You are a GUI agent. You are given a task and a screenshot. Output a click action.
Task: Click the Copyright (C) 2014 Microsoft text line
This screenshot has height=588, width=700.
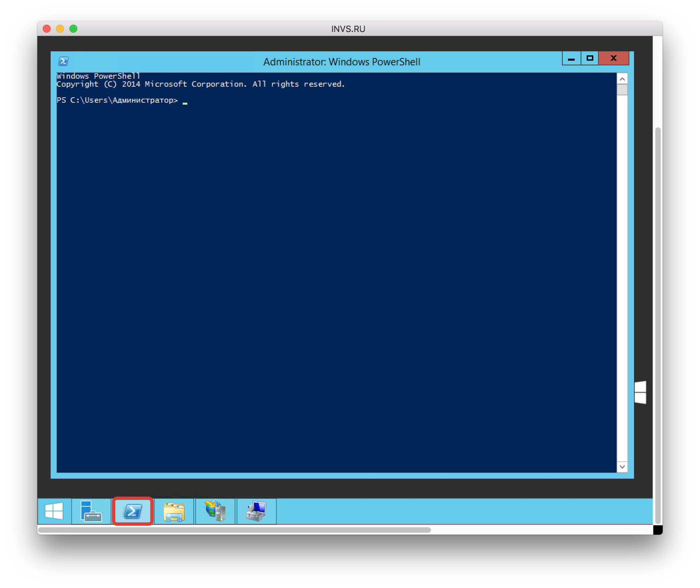(201, 84)
